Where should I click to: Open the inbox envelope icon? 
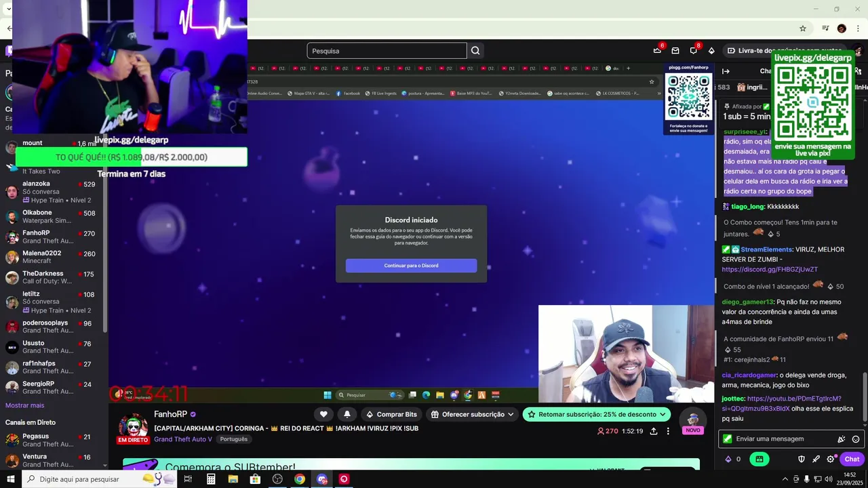675,50
